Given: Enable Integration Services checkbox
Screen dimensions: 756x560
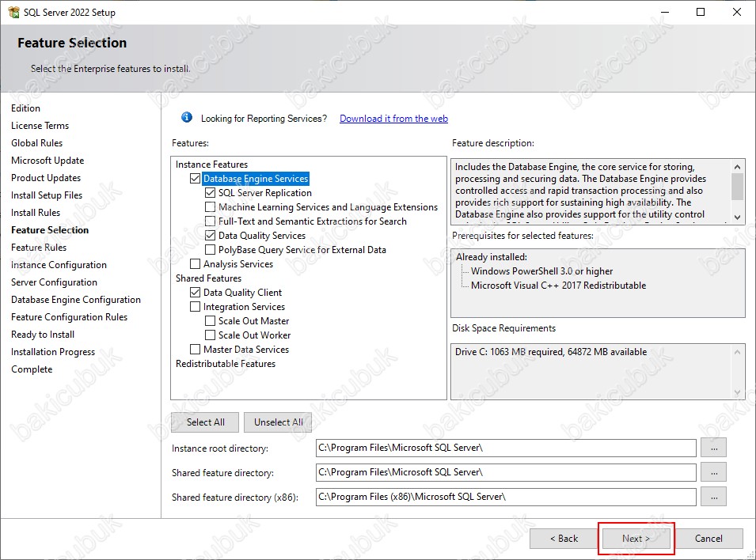Looking at the screenshot, I should pyautogui.click(x=196, y=307).
